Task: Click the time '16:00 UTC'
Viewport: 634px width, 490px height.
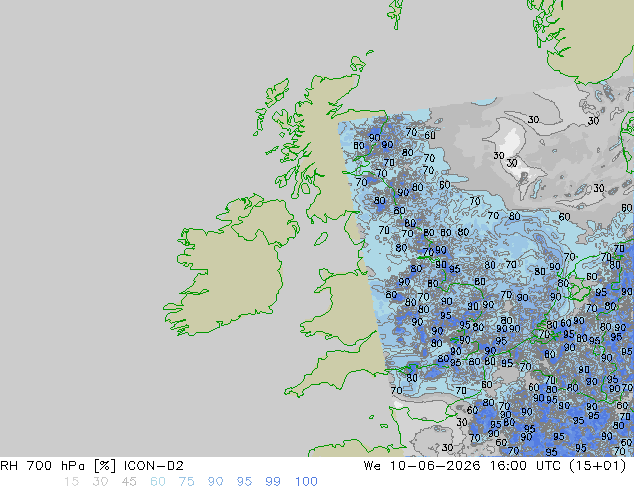Action: click(x=525, y=466)
